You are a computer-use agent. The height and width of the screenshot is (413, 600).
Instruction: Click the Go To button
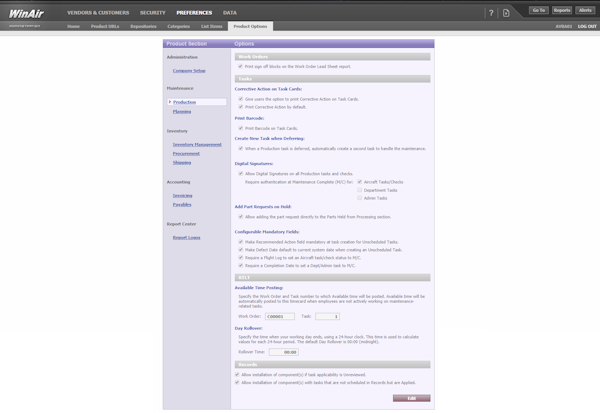[x=539, y=10]
